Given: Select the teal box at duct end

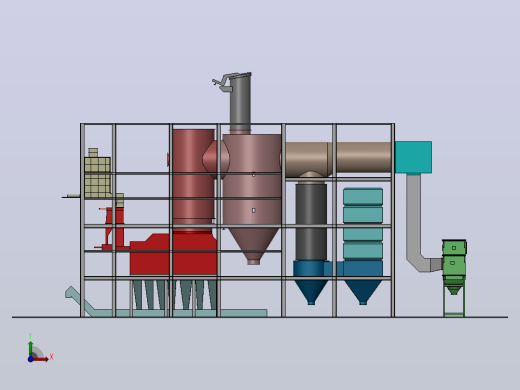Looking at the screenshot, I should [x=413, y=157].
